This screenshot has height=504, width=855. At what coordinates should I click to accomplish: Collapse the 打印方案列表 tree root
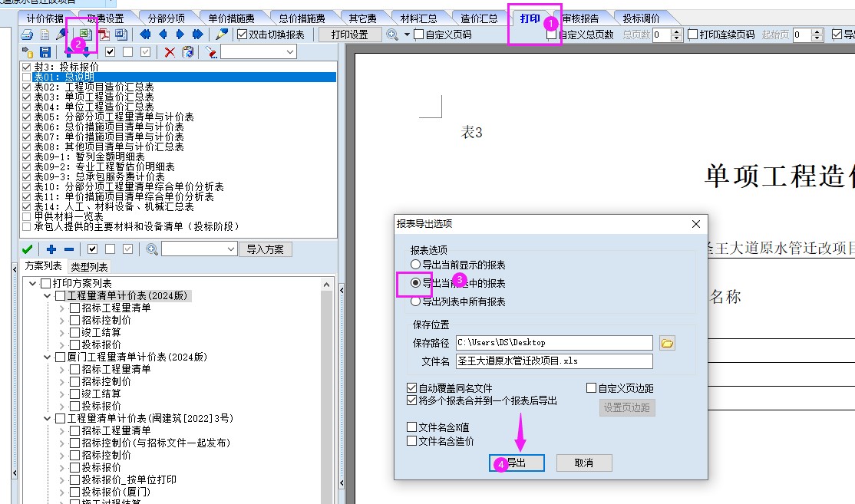click(x=33, y=283)
